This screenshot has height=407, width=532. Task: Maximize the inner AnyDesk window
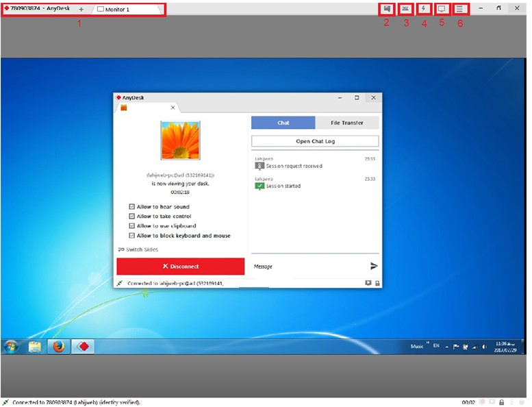(x=357, y=98)
